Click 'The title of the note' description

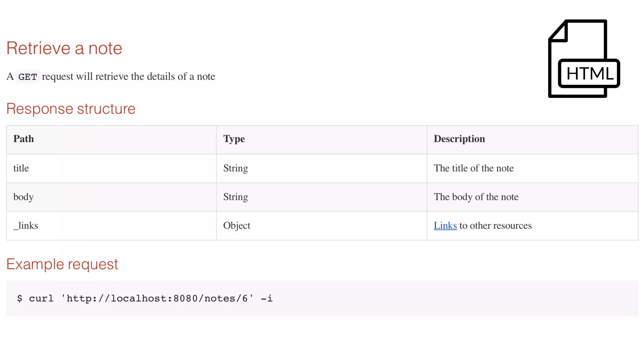[474, 168]
